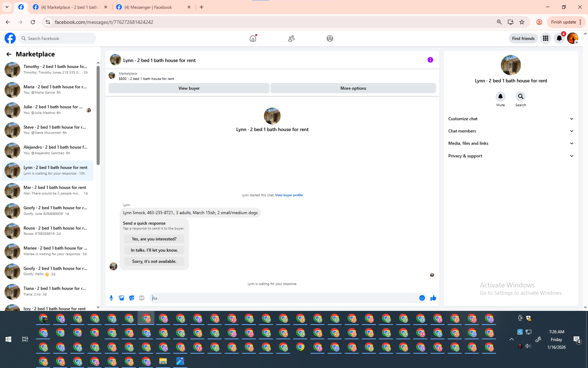Switch to Messenger | Facebook tab
This screenshot has height=368, width=588.
153,7
